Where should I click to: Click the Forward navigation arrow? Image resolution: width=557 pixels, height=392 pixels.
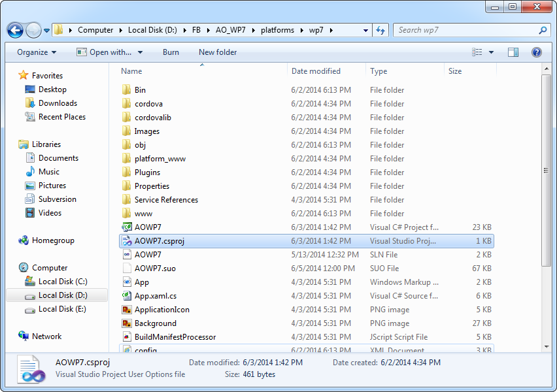click(34, 30)
